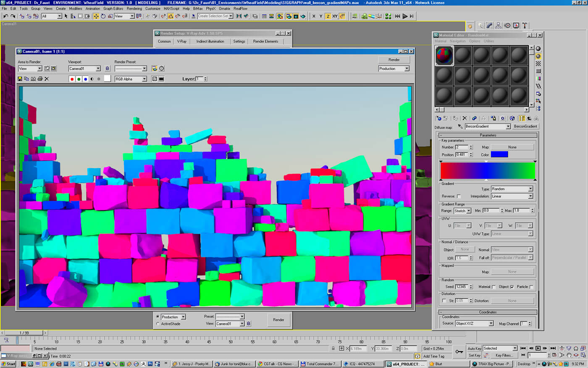Expand the Render Preset dropdown
The height and width of the screenshot is (368, 588).
coord(131,69)
